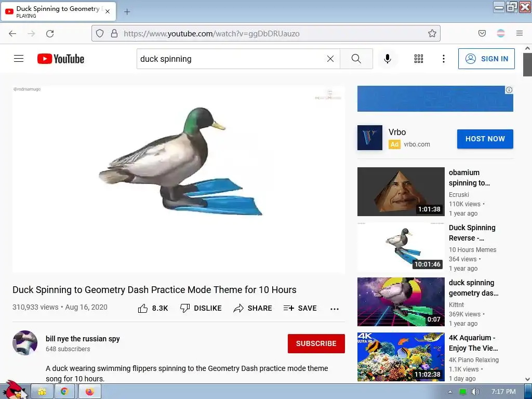Open the Pocket save icon
Image resolution: width=532 pixels, height=399 pixels.
(482, 33)
